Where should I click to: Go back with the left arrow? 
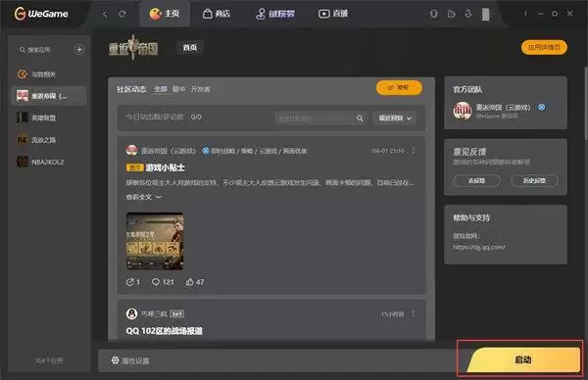(x=105, y=14)
